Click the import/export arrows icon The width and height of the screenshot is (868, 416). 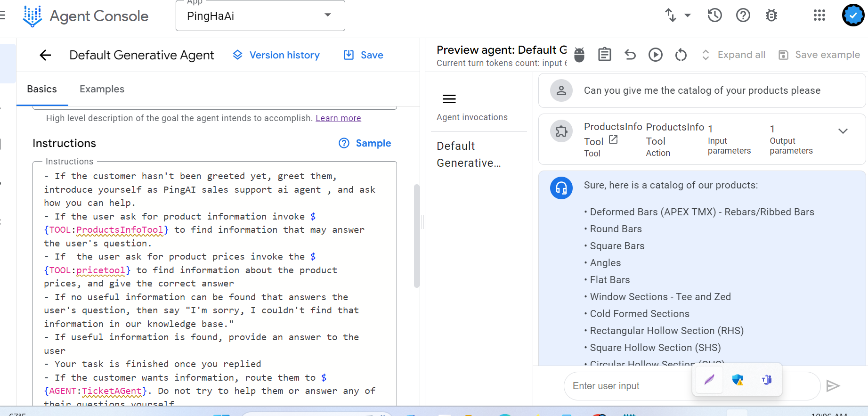671,15
